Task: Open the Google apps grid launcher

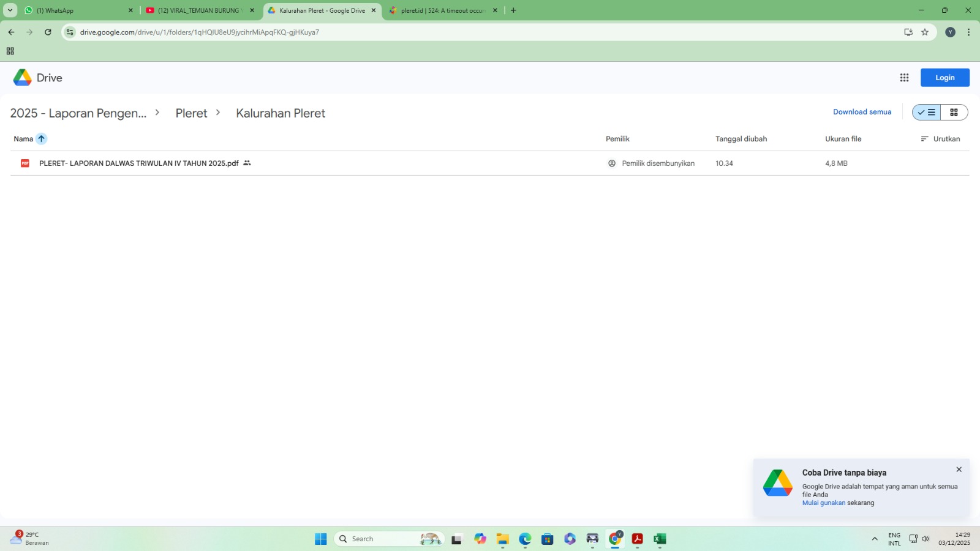Action: 904,78
